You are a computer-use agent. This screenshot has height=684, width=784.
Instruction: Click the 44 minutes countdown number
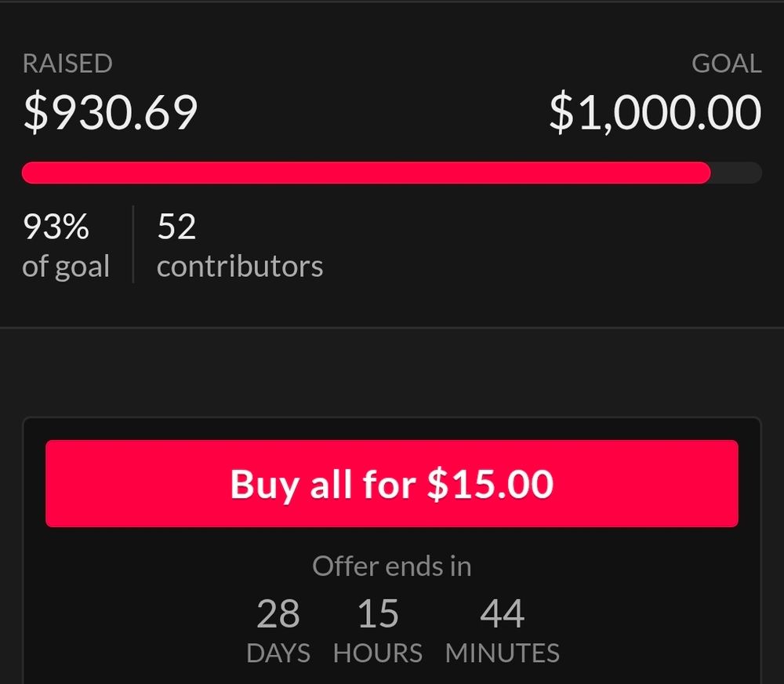point(503,614)
